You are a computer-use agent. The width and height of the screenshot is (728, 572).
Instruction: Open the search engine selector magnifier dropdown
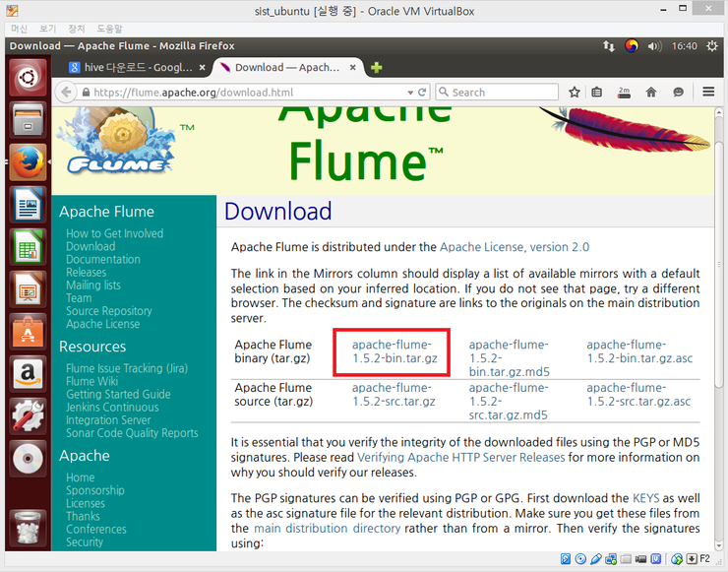pyautogui.click(x=444, y=92)
